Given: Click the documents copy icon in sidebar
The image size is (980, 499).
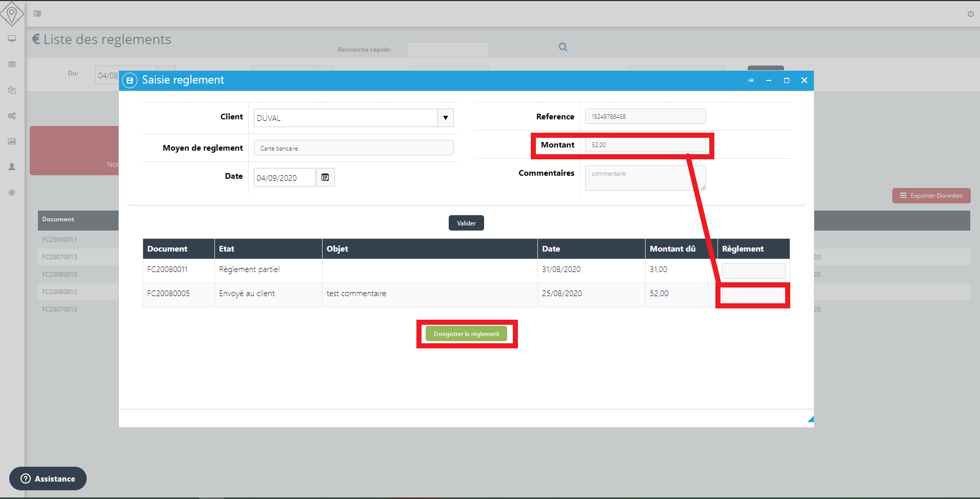Looking at the screenshot, I should [x=12, y=90].
